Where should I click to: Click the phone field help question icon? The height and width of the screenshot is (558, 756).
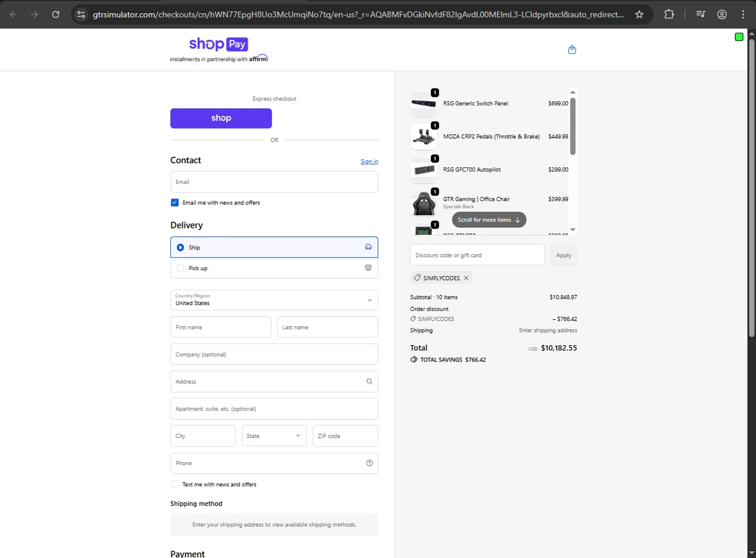click(369, 463)
